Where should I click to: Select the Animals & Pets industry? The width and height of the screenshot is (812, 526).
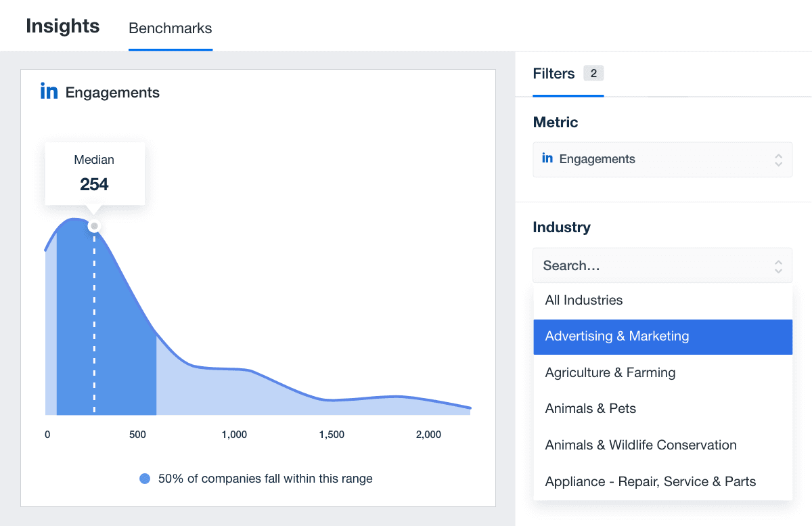[590, 408]
